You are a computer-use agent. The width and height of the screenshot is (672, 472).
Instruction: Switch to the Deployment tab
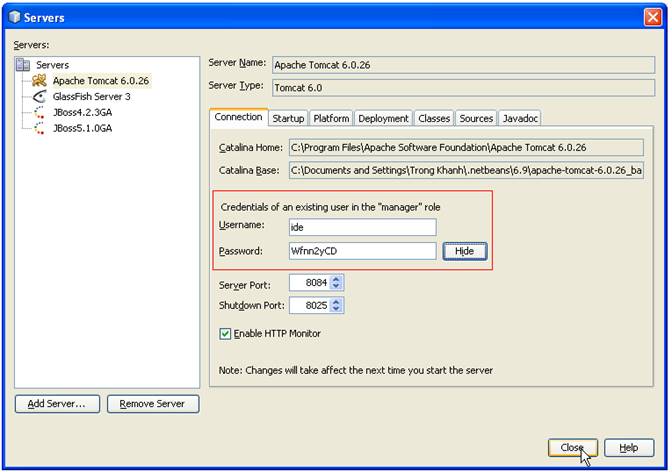(x=383, y=118)
